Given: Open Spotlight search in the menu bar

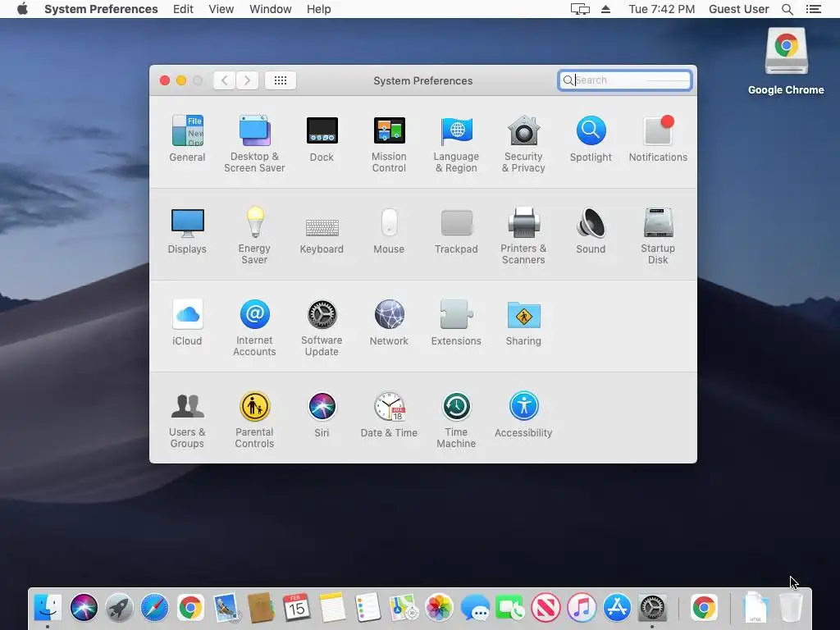Looking at the screenshot, I should (787, 9).
